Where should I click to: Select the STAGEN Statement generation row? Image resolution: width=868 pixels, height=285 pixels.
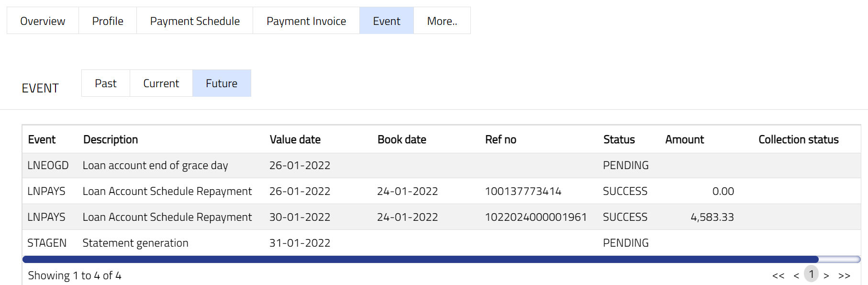(x=135, y=243)
